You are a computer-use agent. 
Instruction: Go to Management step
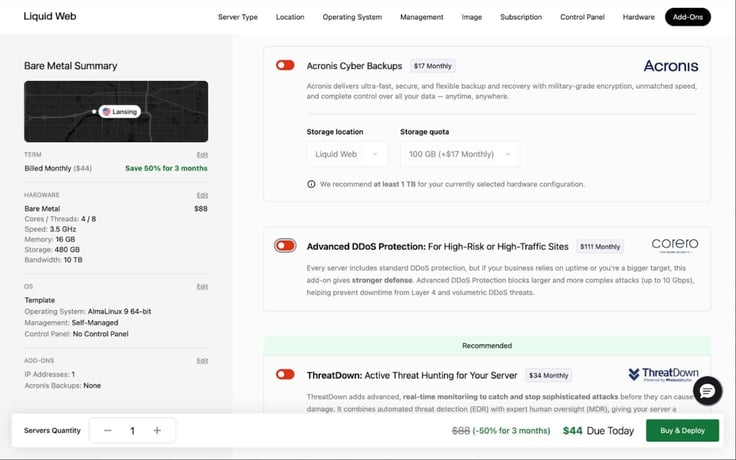(422, 17)
